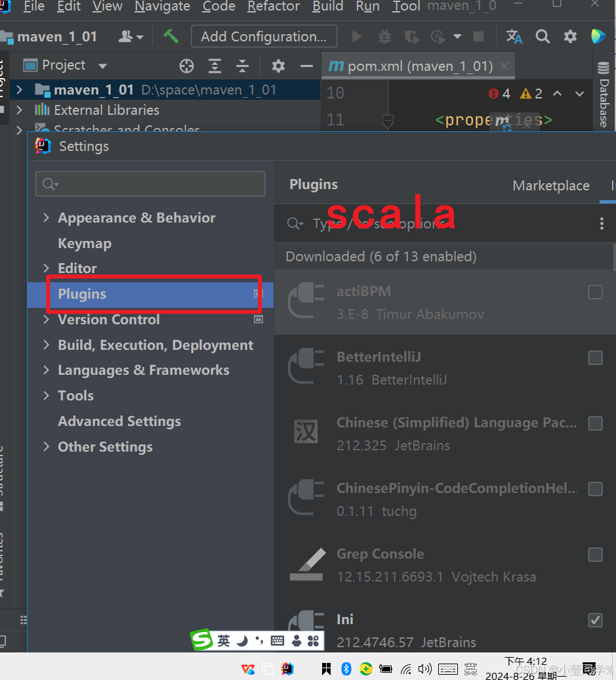Collapse All items in the Project panel
The height and width of the screenshot is (680, 616).
243,65
